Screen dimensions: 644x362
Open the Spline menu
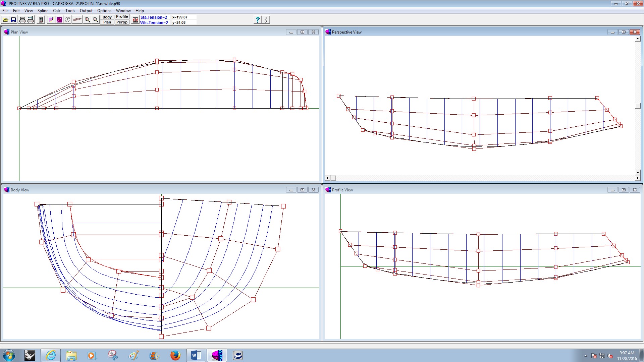point(43,11)
